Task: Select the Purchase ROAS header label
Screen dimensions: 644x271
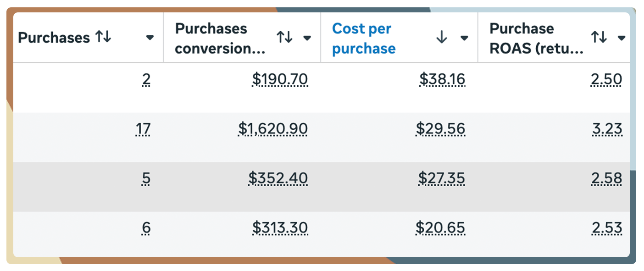Action: [536, 38]
